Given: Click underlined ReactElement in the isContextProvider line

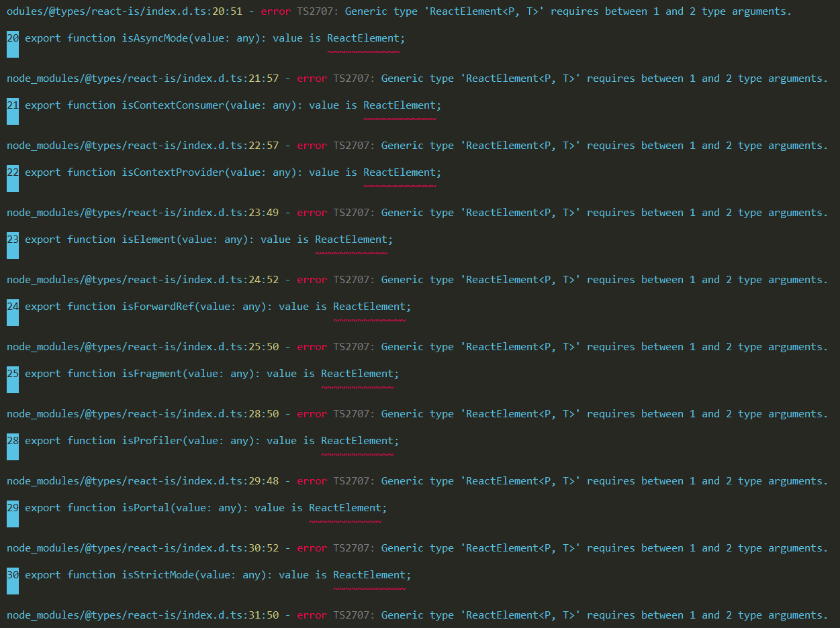Looking at the screenshot, I should (400, 172).
